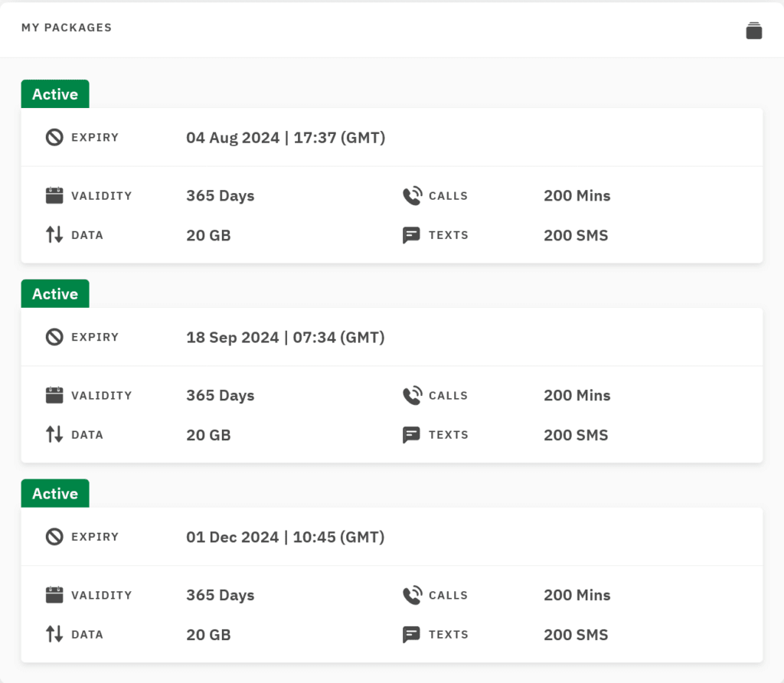Click Active badge above 18 Sep package
This screenshot has width=784, height=683.
point(55,294)
